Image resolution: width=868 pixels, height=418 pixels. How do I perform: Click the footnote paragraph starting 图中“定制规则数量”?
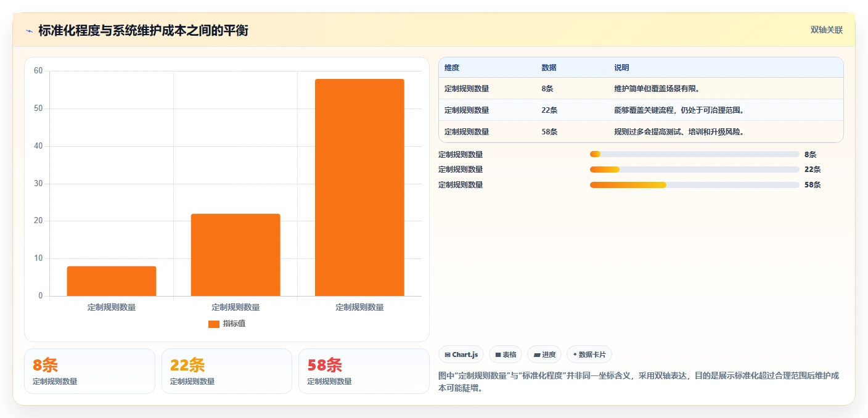(639, 382)
